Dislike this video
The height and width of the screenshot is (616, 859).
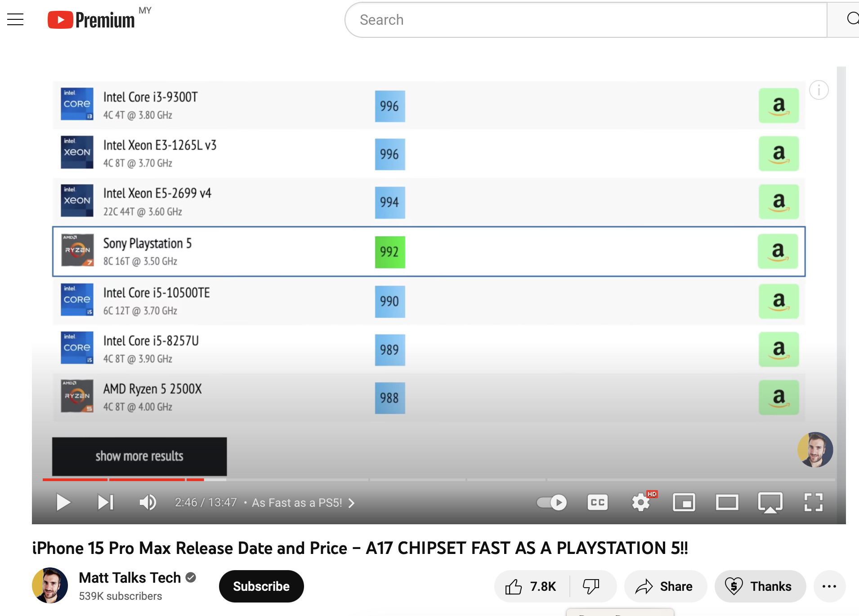pos(591,586)
